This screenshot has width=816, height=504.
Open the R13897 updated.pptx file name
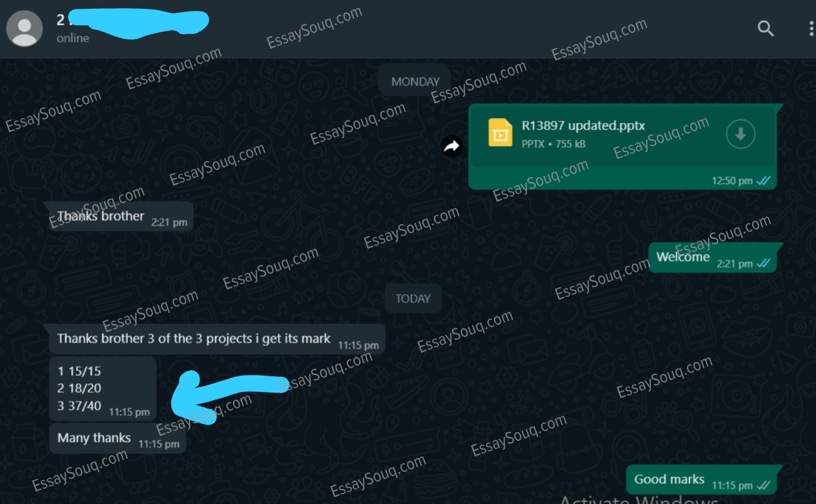(583, 126)
